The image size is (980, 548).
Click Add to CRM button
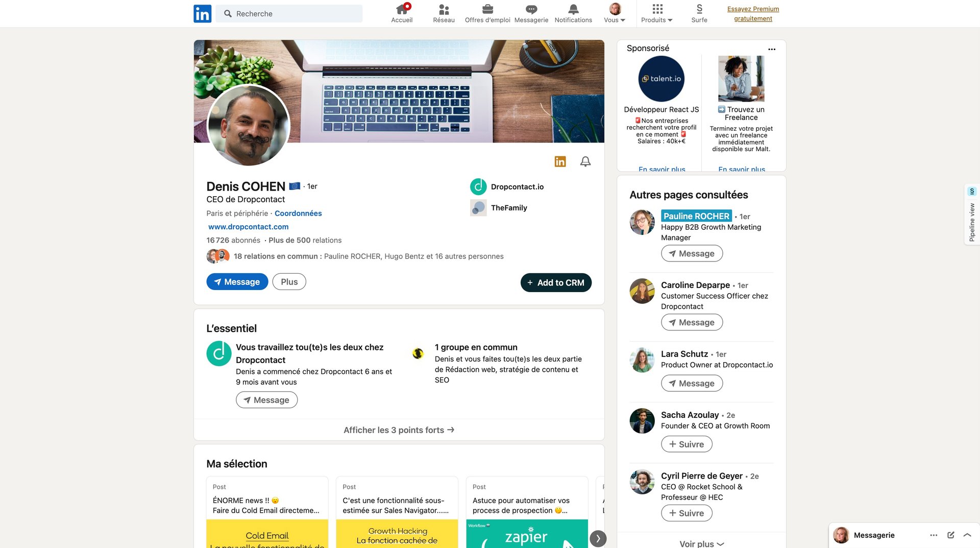pyautogui.click(x=556, y=282)
